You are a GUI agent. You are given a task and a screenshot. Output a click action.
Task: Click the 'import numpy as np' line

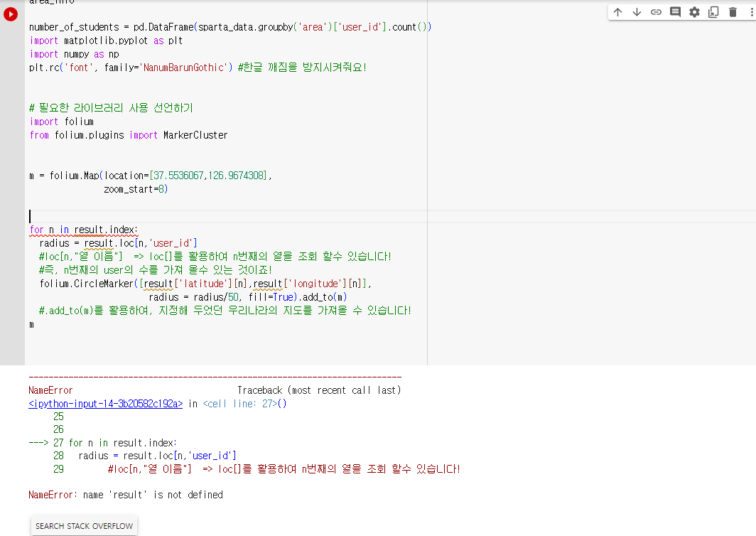tap(74, 54)
